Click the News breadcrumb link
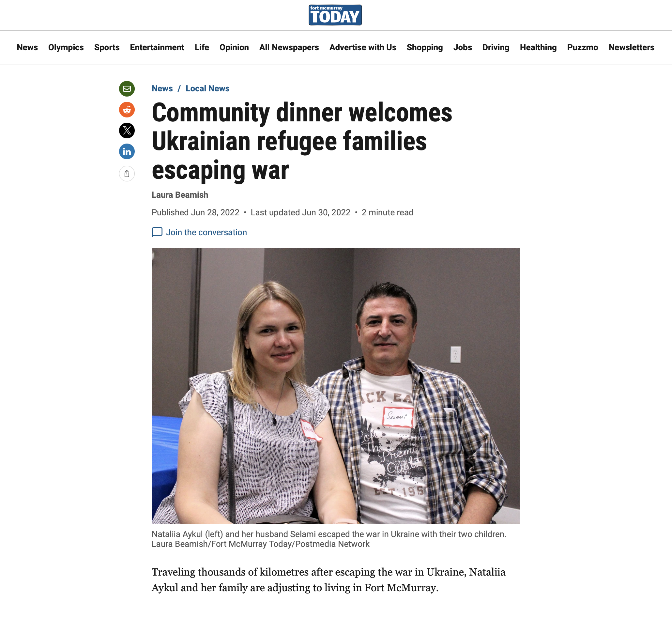 click(162, 88)
